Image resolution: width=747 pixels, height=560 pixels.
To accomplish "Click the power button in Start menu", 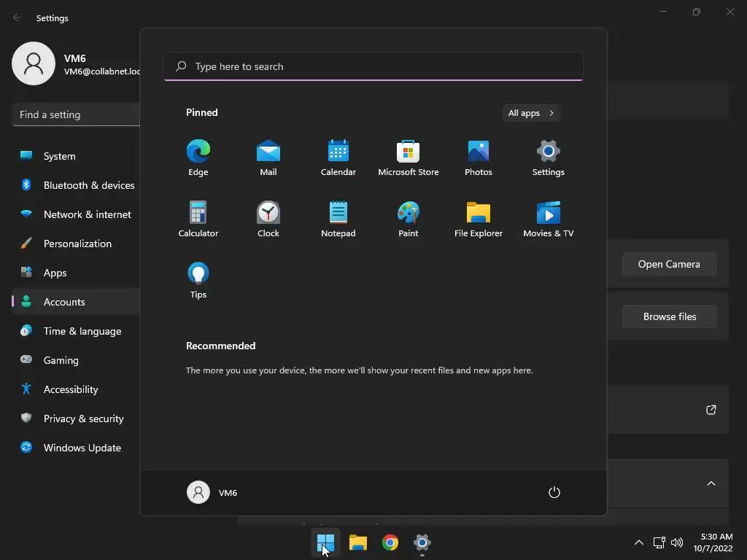I will (x=554, y=492).
